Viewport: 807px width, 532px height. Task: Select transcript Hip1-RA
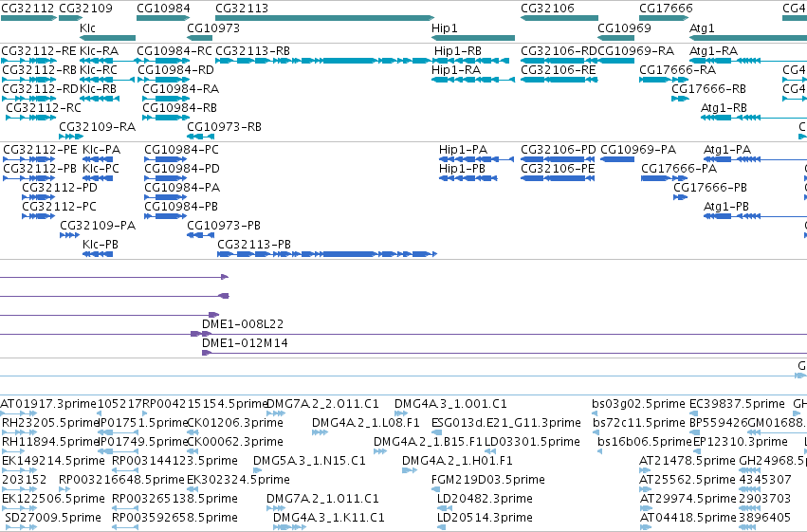456,70
